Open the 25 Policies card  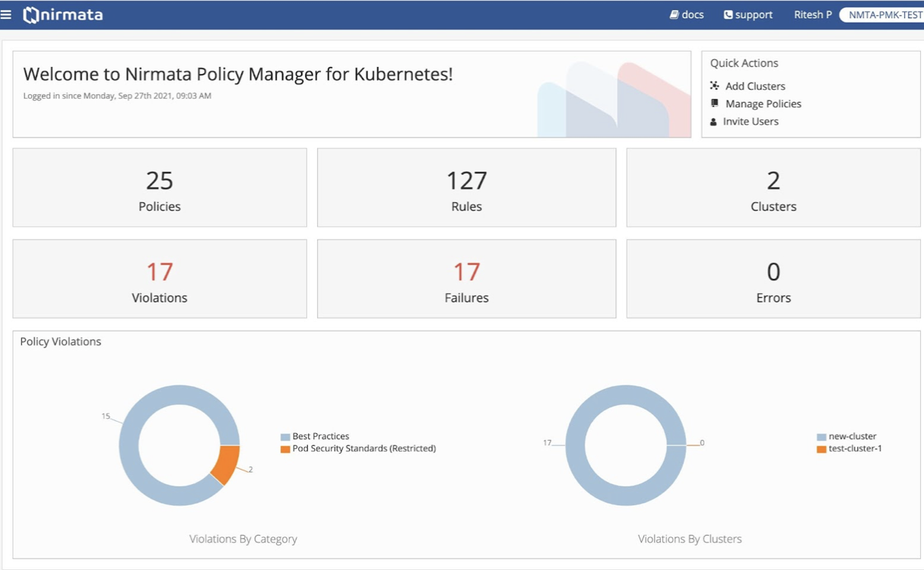coord(160,188)
